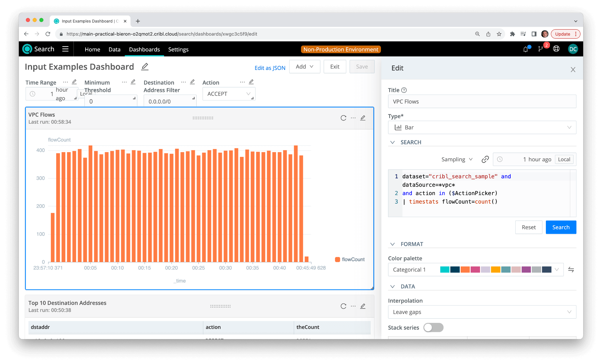Screen dimensions: 602x364
Task: Open the git branch version control icon
Action: pyautogui.click(x=541, y=49)
